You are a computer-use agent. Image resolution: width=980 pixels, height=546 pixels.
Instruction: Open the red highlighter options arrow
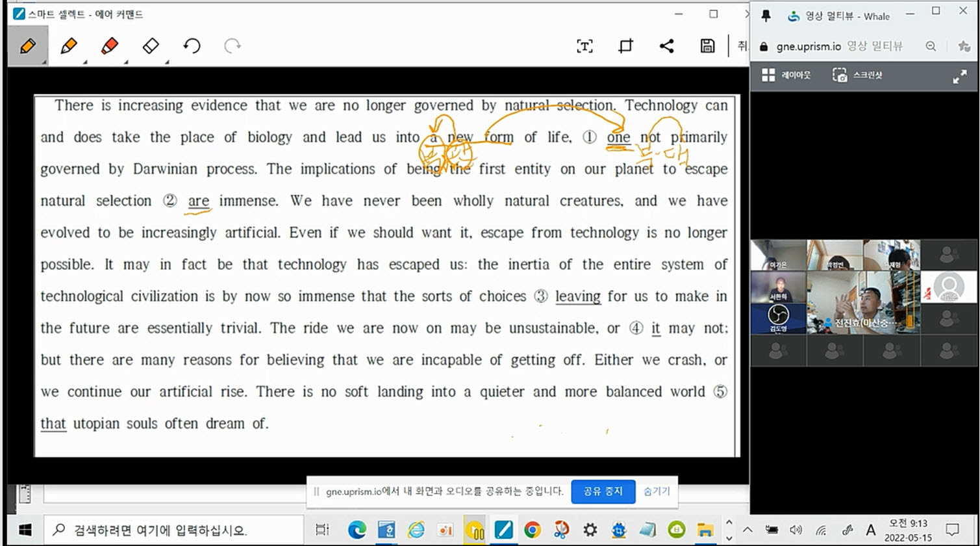tap(126, 62)
